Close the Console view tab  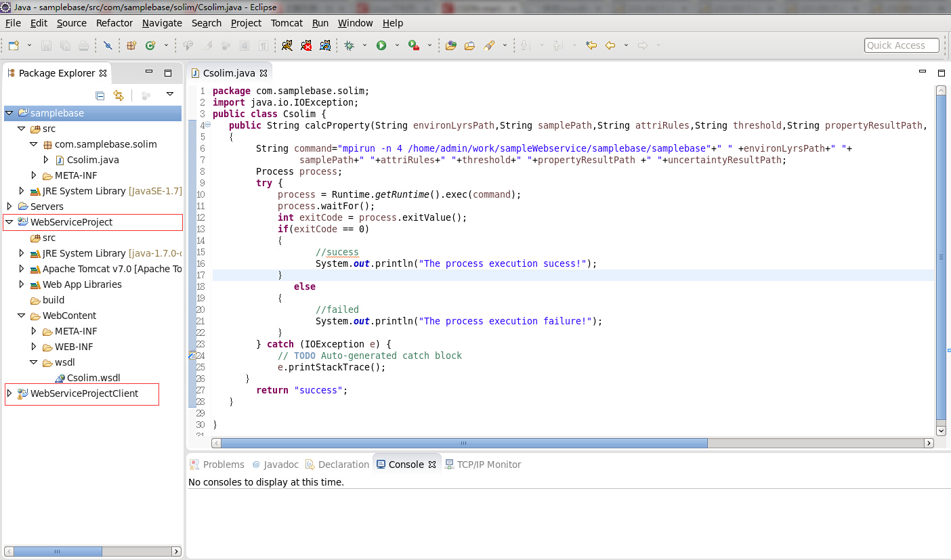tap(432, 465)
